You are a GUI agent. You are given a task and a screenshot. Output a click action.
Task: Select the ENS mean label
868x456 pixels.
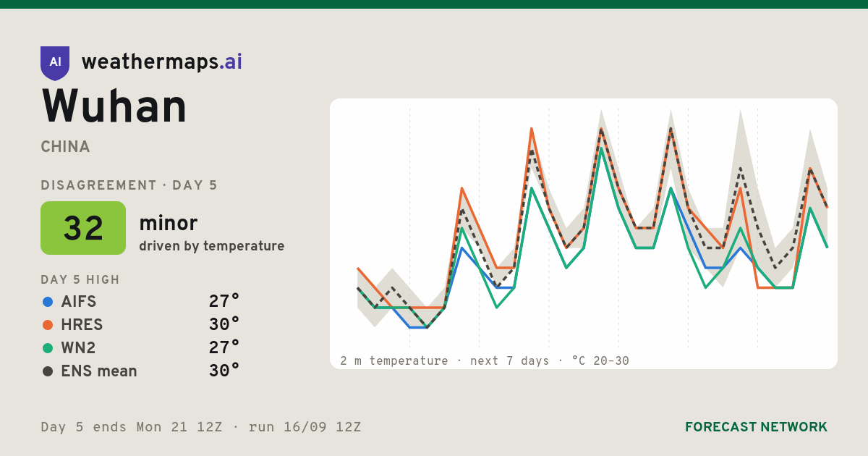pos(99,371)
